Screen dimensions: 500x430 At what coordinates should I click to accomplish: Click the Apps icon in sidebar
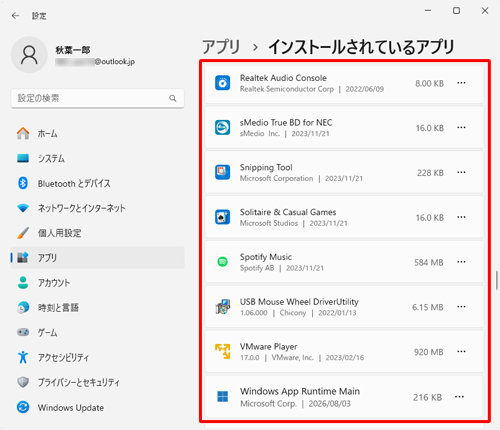(23, 258)
